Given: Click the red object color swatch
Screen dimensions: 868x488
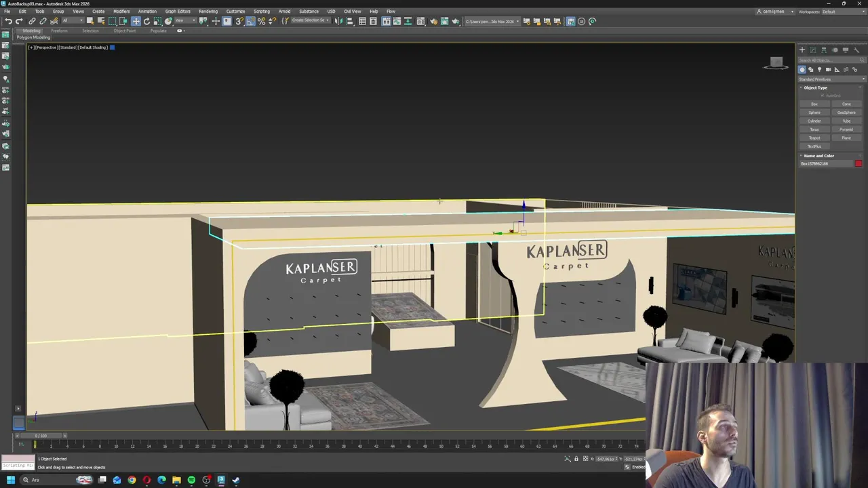Looking at the screenshot, I should pos(859,163).
